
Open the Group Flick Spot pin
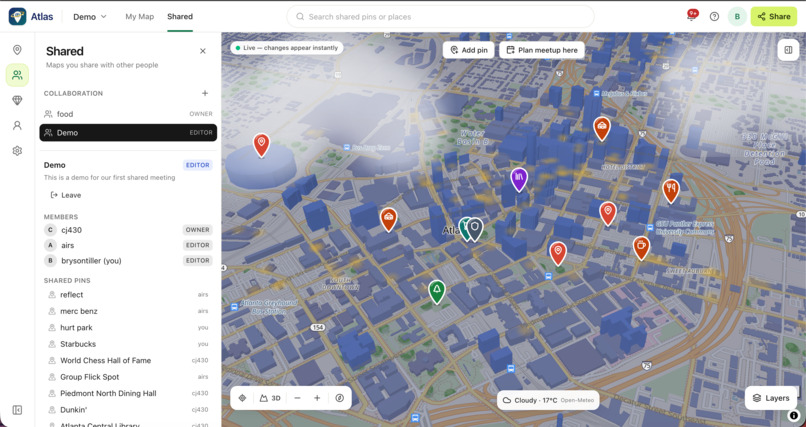tap(128, 377)
